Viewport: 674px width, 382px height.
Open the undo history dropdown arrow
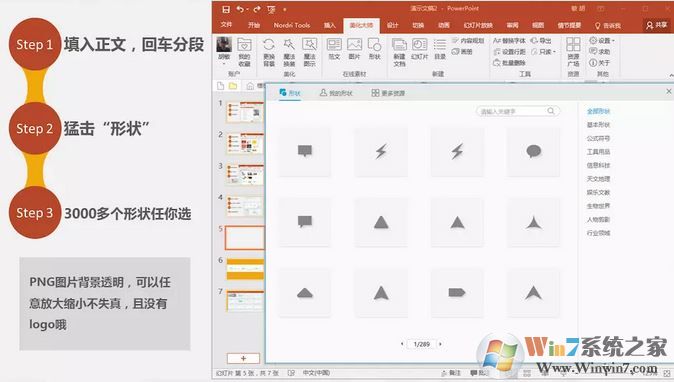click(247, 9)
